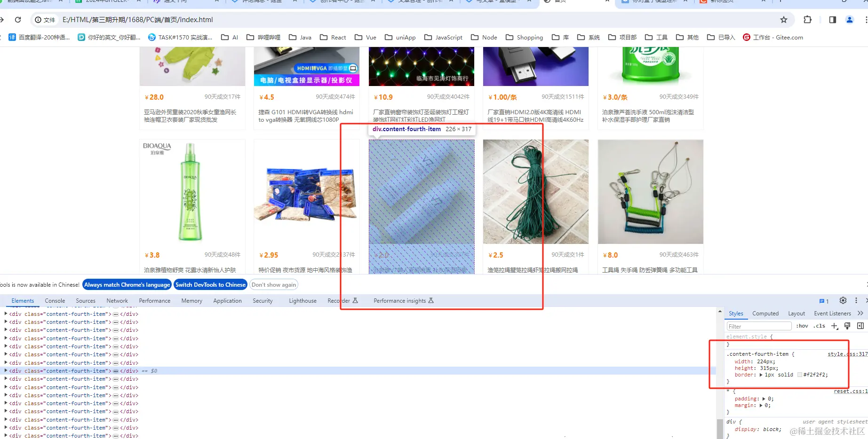Expand the padding shorthand triangle

pos(764,399)
